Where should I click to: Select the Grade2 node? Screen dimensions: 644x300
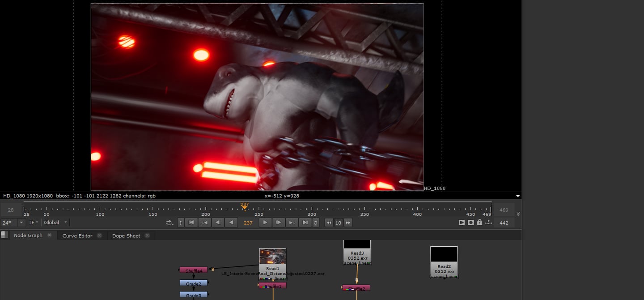[x=194, y=283]
